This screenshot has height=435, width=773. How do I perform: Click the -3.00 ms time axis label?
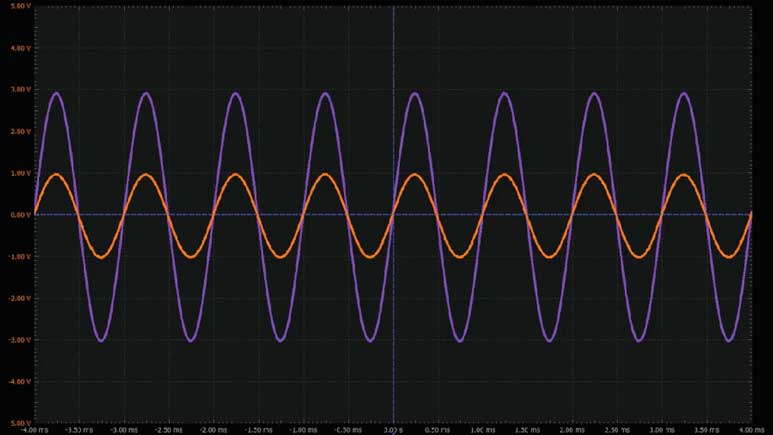(124, 430)
